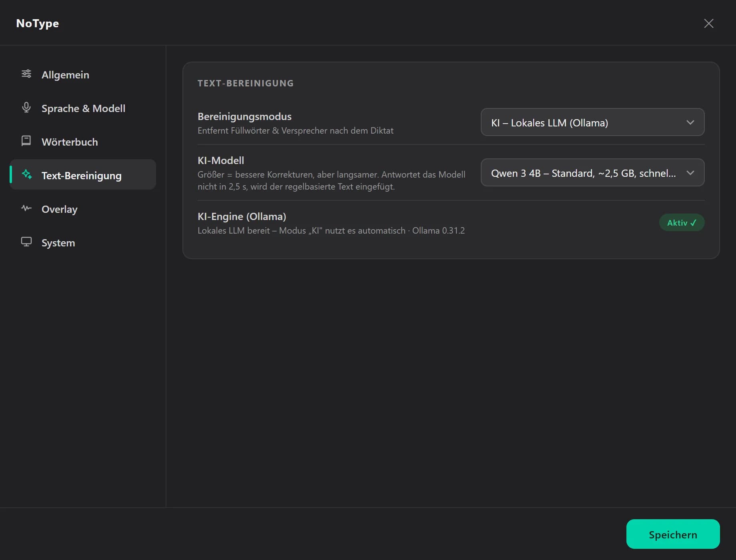Click the KI-Engine (Ollama) label
736x560 pixels.
tap(242, 216)
